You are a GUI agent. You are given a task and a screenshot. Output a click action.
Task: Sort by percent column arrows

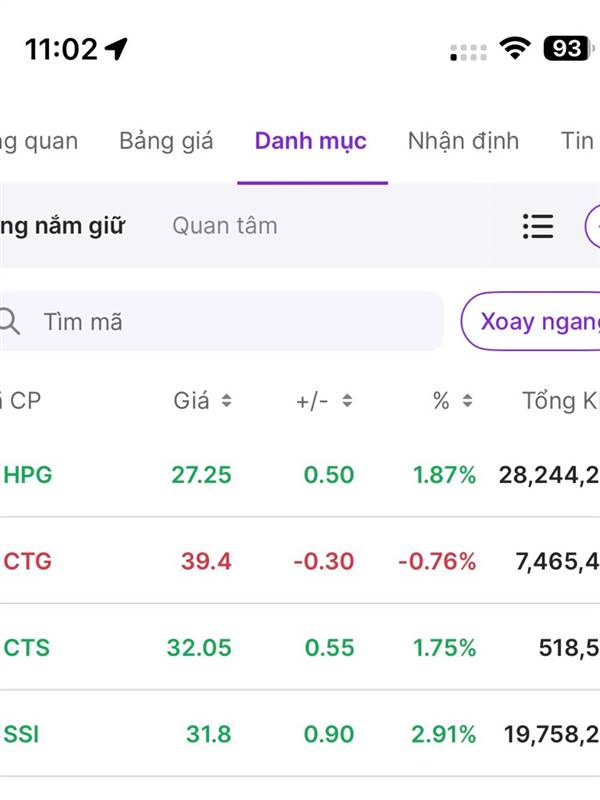(467, 401)
